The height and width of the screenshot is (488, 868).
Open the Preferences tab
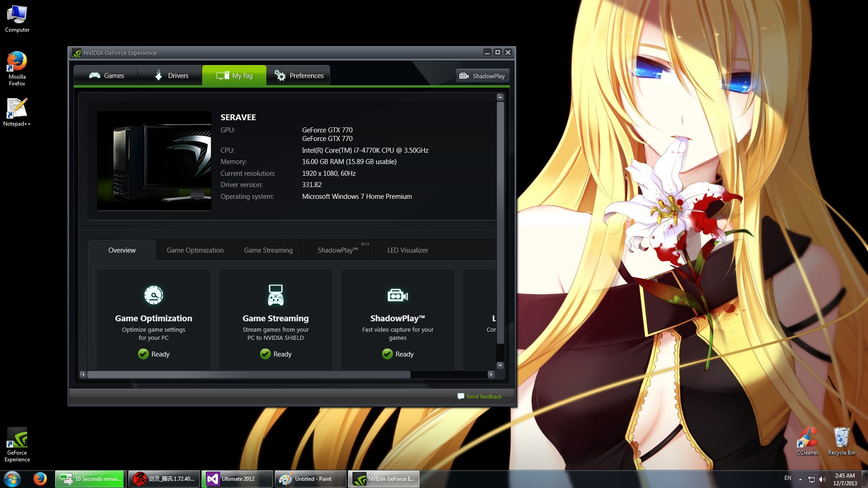tap(298, 75)
